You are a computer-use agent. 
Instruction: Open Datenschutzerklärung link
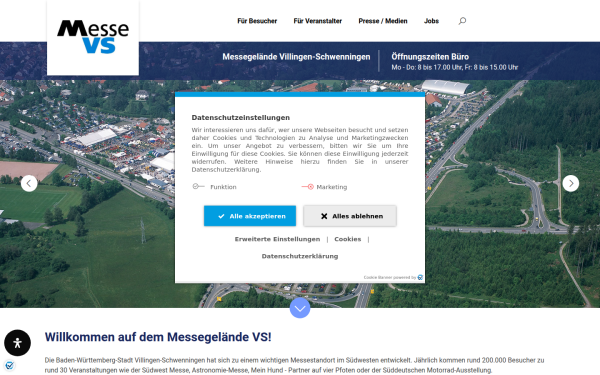[300, 256]
